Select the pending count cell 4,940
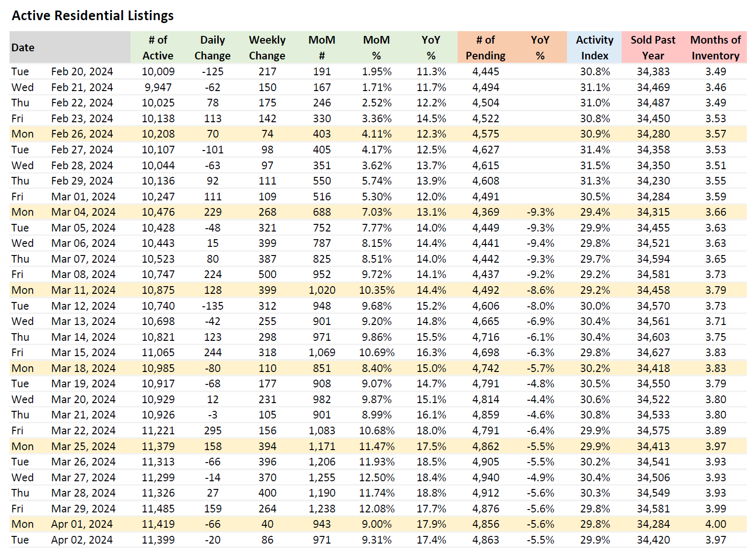The width and height of the screenshot is (756, 557). pyautogui.click(x=485, y=478)
